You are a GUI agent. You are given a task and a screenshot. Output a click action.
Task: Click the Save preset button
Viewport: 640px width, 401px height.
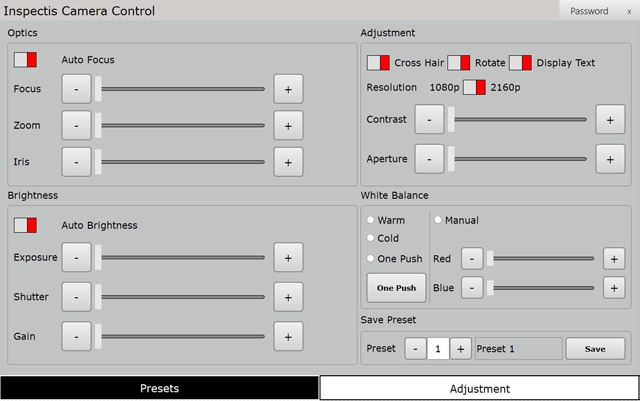point(595,349)
